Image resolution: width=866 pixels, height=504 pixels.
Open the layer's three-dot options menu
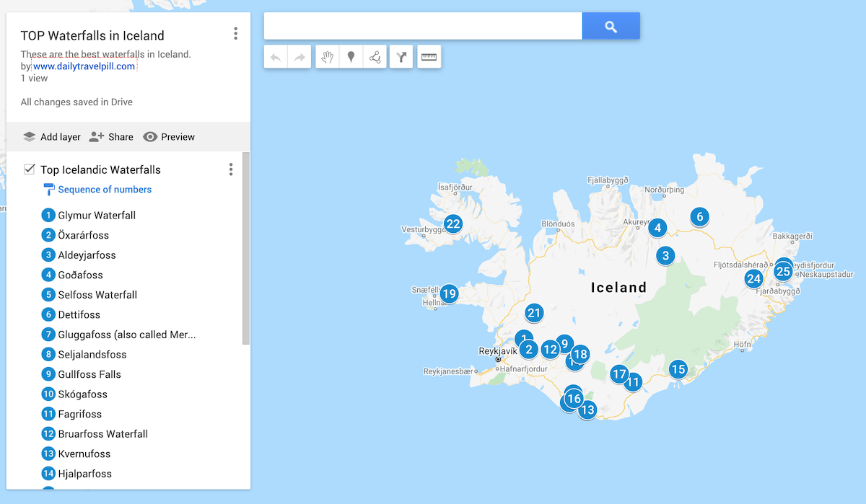(x=231, y=169)
